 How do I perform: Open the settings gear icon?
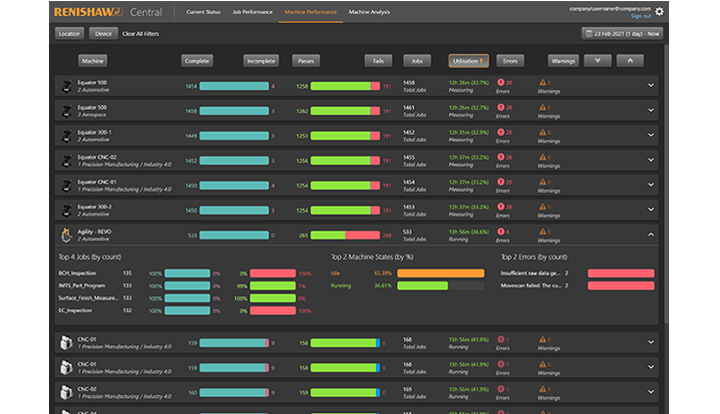click(659, 11)
